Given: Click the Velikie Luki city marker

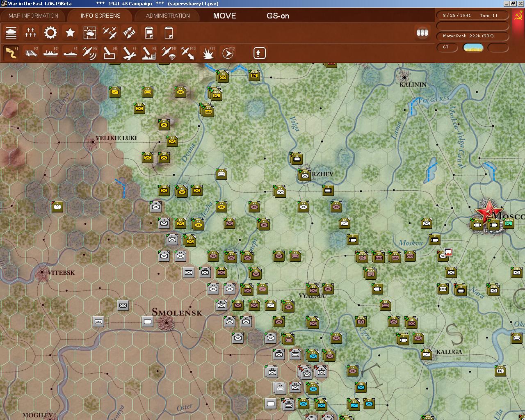Looking at the screenshot, I should pos(93,142).
